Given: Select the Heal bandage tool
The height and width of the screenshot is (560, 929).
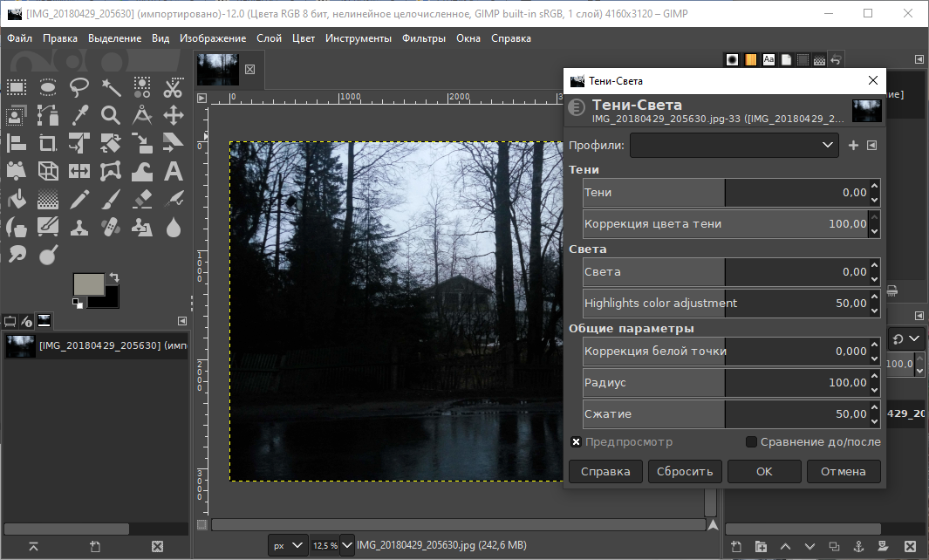Looking at the screenshot, I should [x=111, y=227].
